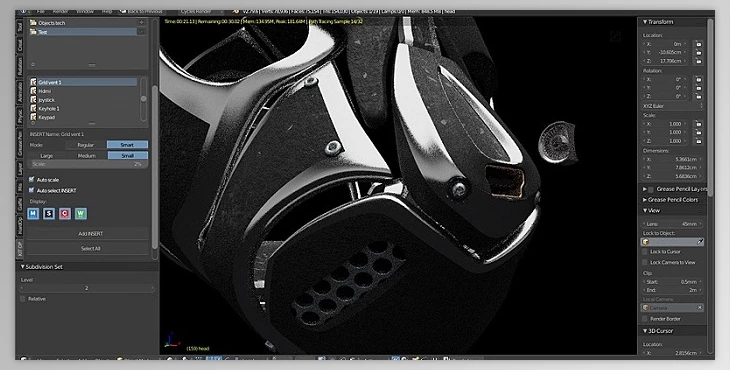This screenshot has height=370, width=730.
Task: Click the Dimensions X field
Action: tap(673, 159)
